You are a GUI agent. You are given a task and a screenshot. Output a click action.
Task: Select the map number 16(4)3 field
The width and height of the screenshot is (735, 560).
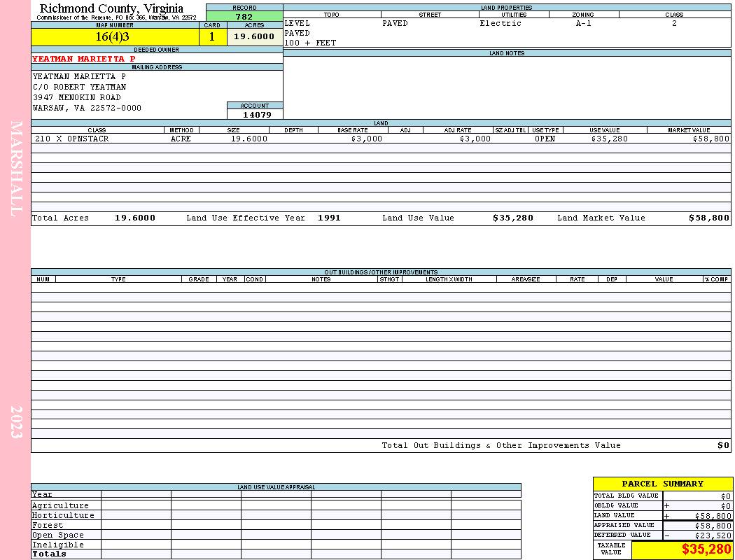(x=115, y=37)
